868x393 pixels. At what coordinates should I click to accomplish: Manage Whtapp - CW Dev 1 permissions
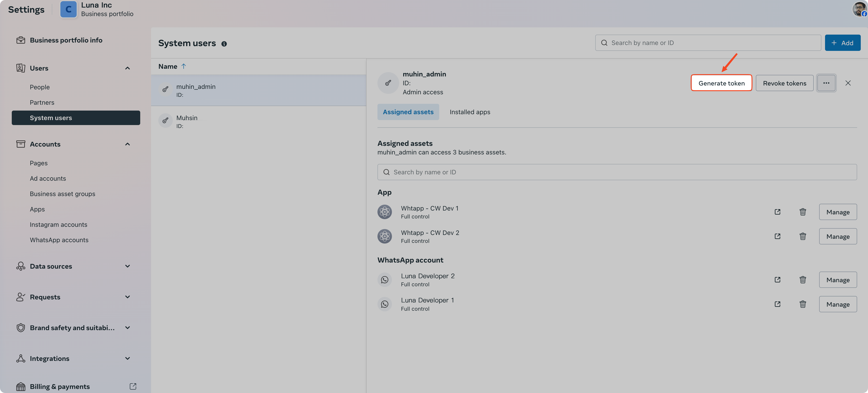click(x=838, y=212)
